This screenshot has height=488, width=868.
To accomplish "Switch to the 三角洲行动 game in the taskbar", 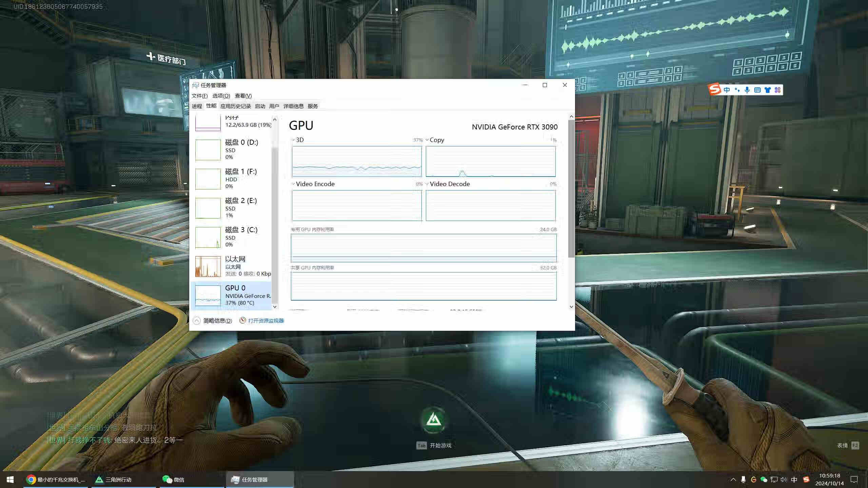I will click(124, 480).
